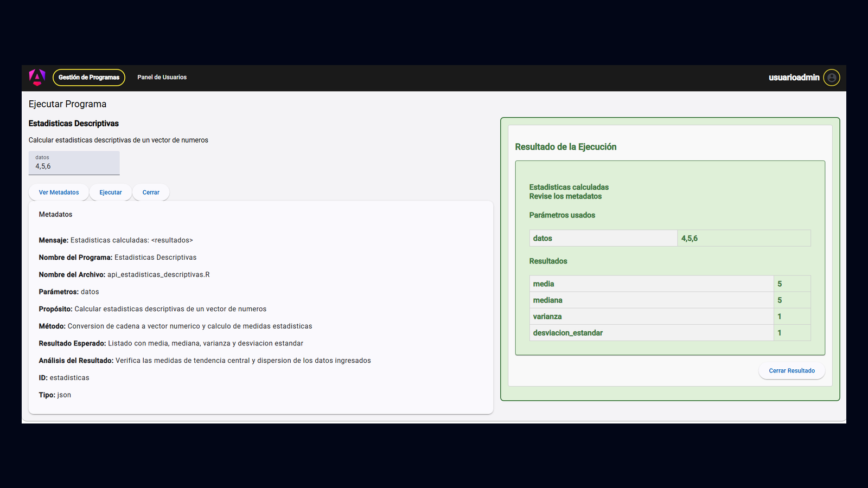Select the Ejecutar Programa heading
The image size is (868, 488).
click(x=67, y=104)
